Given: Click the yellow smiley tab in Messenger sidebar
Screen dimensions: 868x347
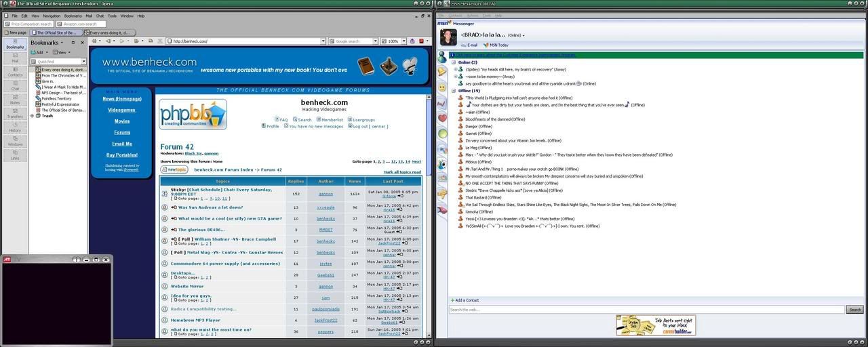Looking at the screenshot, I should [442, 87].
